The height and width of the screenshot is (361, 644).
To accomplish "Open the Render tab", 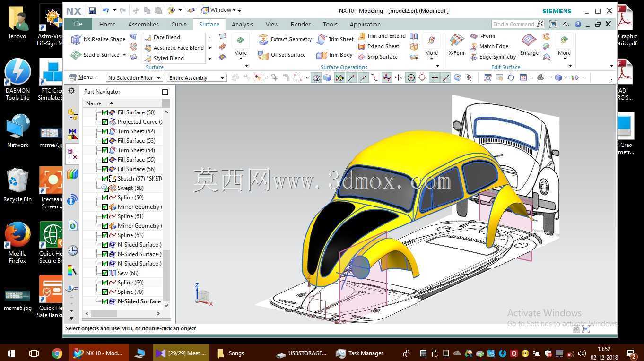I will (x=301, y=25).
